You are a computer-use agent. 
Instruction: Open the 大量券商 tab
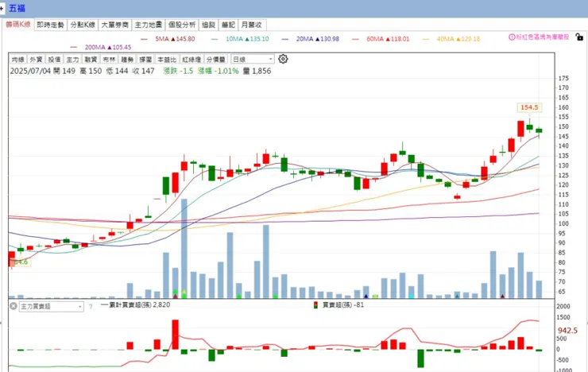pos(115,25)
